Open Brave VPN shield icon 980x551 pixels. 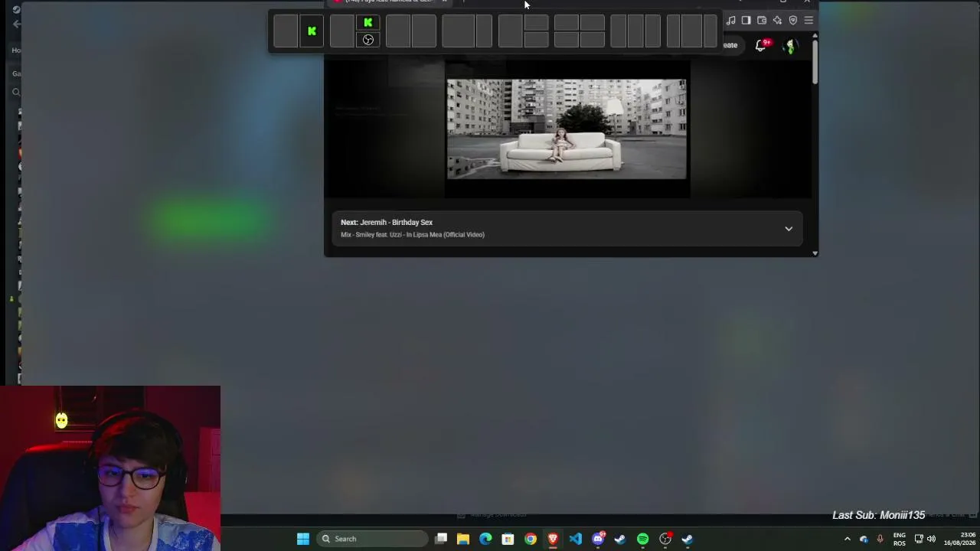point(793,21)
